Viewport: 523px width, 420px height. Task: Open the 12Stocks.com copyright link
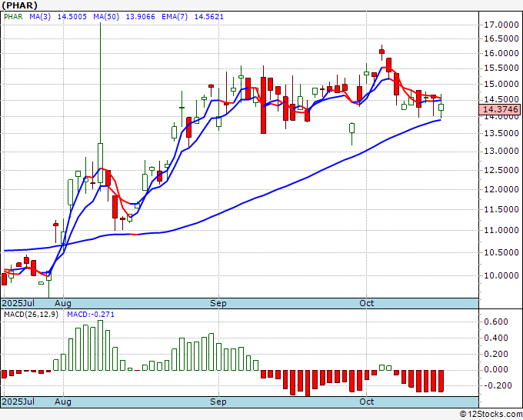(x=491, y=415)
